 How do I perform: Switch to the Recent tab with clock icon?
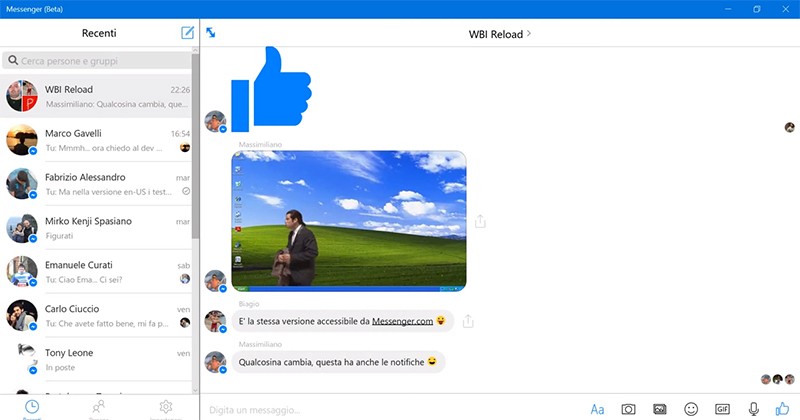click(33, 407)
